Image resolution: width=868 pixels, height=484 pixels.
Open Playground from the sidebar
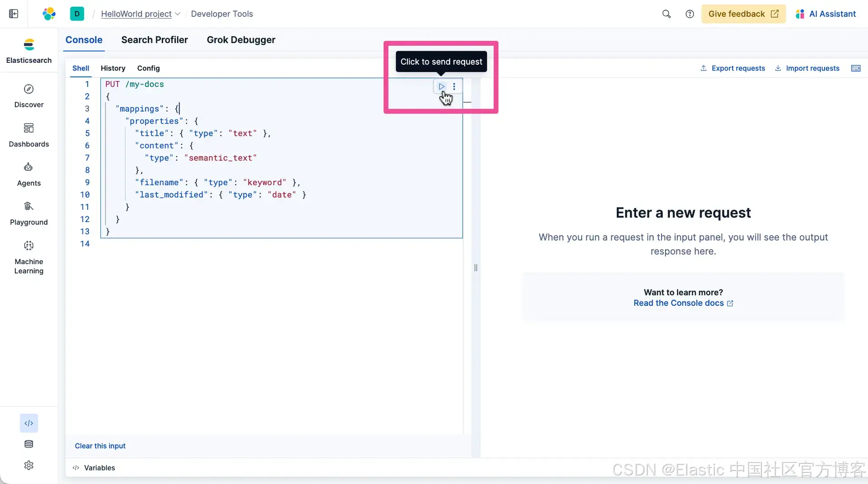29,214
